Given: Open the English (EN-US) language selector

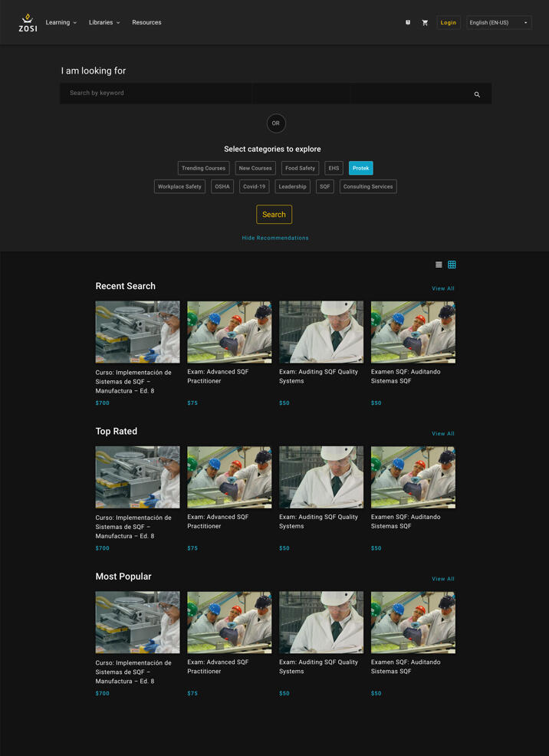Looking at the screenshot, I should pos(499,23).
